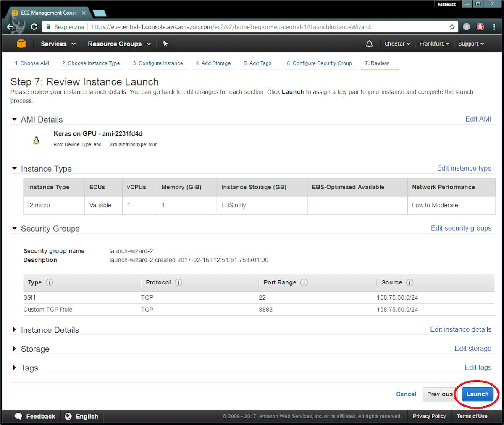This screenshot has height=425, width=504.
Task: Click info icon next to Type header
Action: tap(49, 282)
